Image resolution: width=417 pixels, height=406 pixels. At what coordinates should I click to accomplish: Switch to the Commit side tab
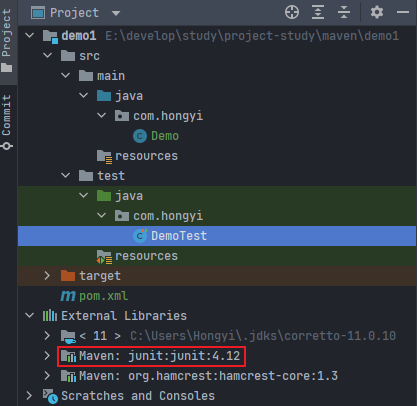(7, 122)
